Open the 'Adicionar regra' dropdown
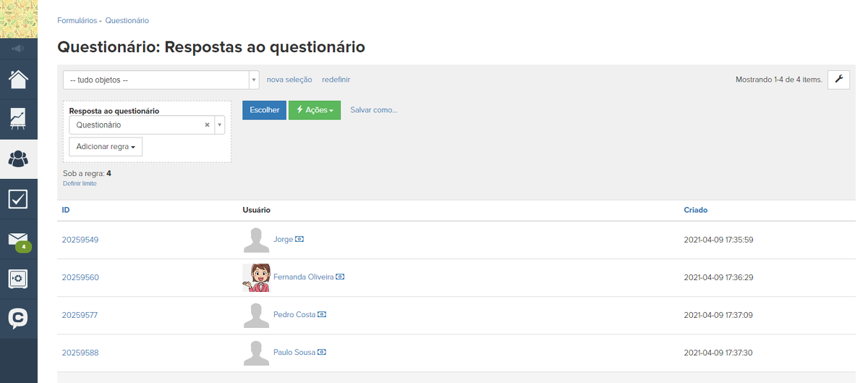868x383 pixels. pyautogui.click(x=106, y=146)
